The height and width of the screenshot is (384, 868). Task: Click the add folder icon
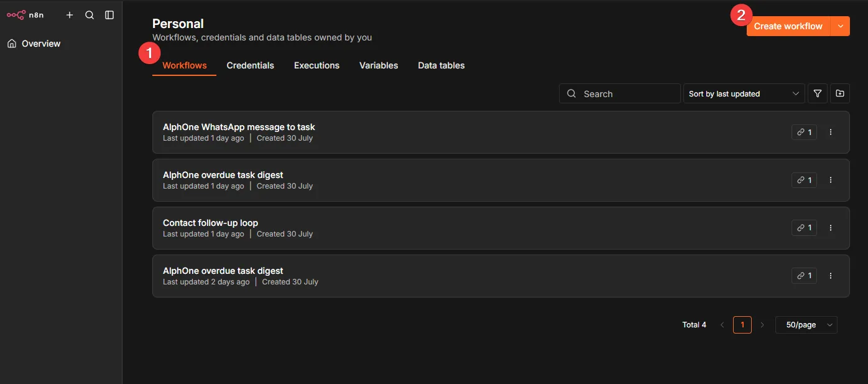pos(840,93)
